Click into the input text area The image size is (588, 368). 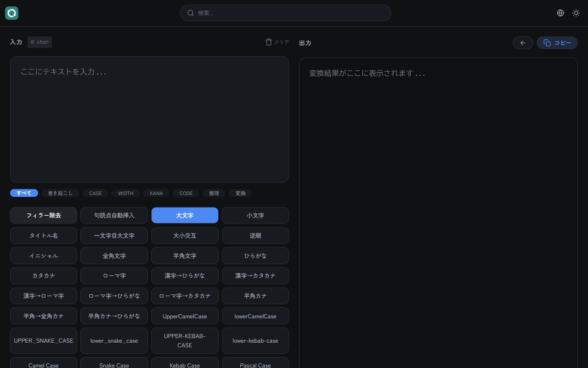[x=149, y=119]
